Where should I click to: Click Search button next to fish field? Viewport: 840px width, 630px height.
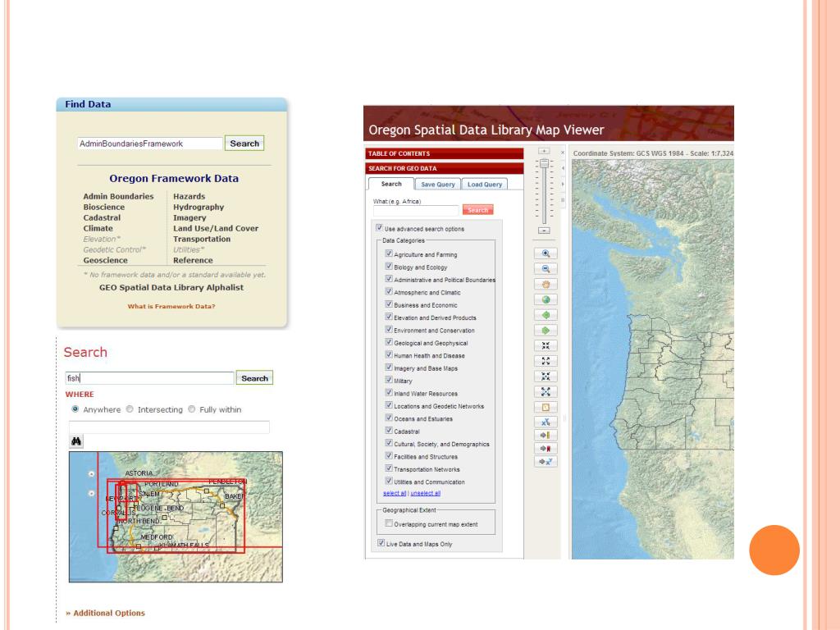click(254, 378)
